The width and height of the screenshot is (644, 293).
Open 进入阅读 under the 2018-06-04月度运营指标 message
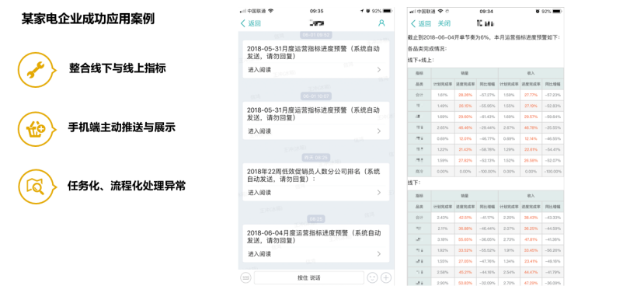click(259, 254)
